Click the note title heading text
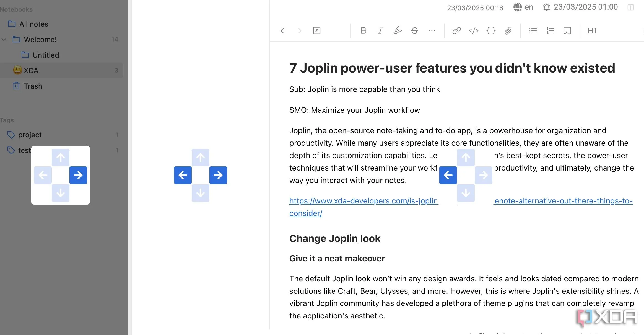This screenshot has height=335, width=644. click(452, 68)
